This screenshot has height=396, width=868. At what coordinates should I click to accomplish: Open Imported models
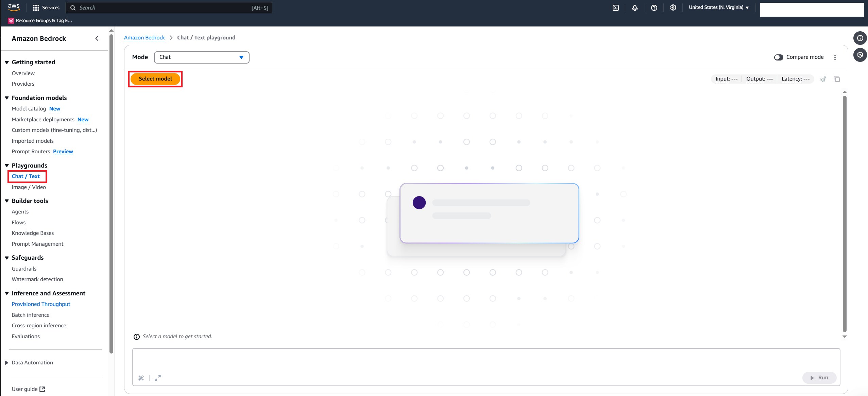coord(33,141)
